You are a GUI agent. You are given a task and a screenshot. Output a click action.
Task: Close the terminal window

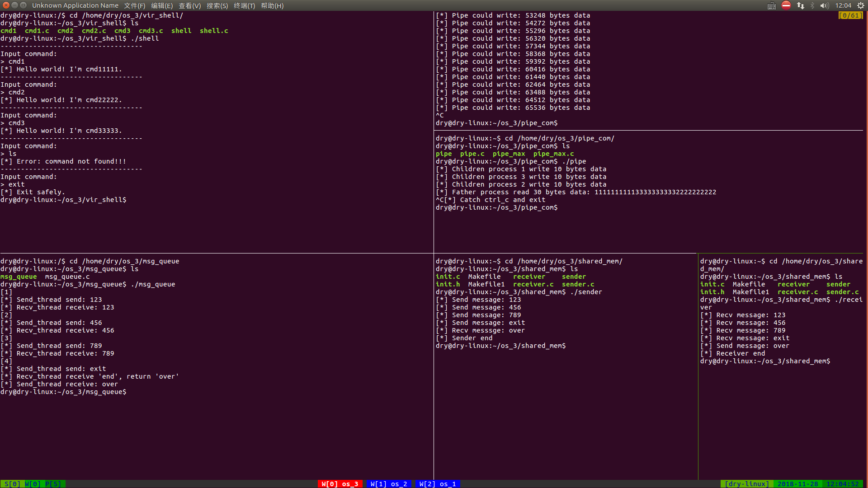(6, 5)
